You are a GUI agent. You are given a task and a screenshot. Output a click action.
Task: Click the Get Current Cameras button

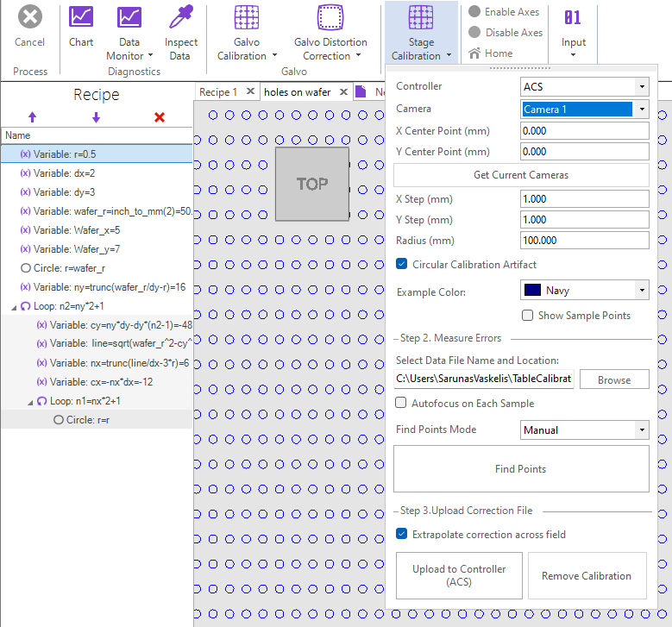point(521,175)
